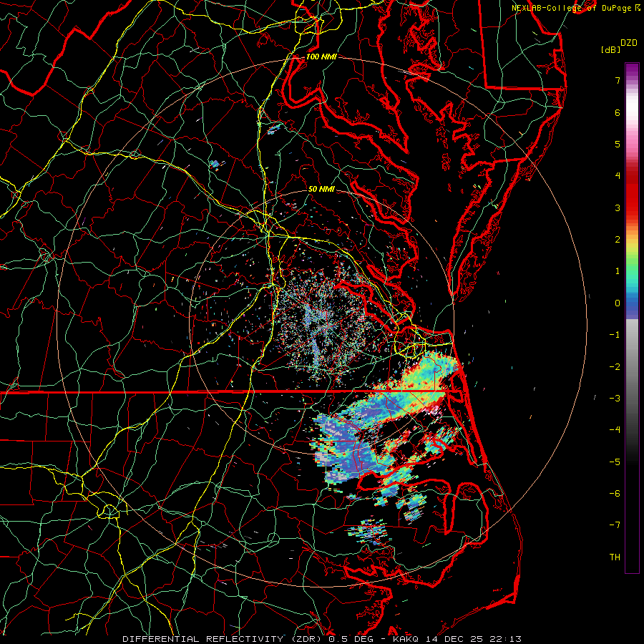Click the DIFFERENTIAL REFLECTIVITY (ZDR) caption text
Viewport: 644px width, 644px height.
click(x=223, y=639)
